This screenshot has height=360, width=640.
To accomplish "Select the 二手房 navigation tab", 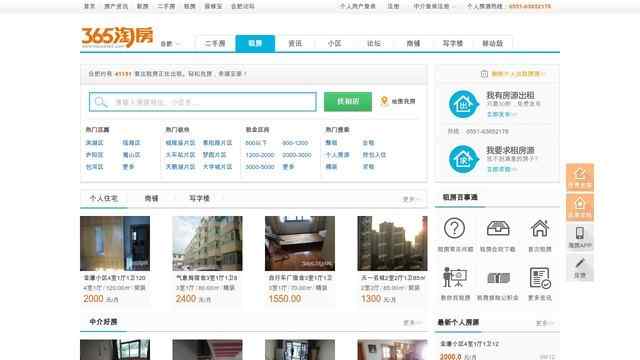I will [x=215, y=43].
